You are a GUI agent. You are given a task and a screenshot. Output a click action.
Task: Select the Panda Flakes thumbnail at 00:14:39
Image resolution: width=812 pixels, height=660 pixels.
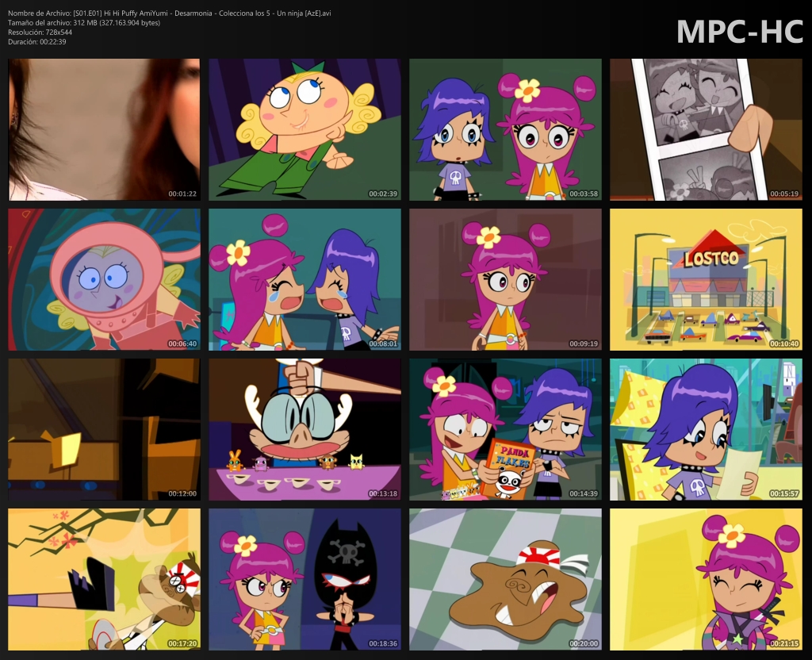coord(505,429)
